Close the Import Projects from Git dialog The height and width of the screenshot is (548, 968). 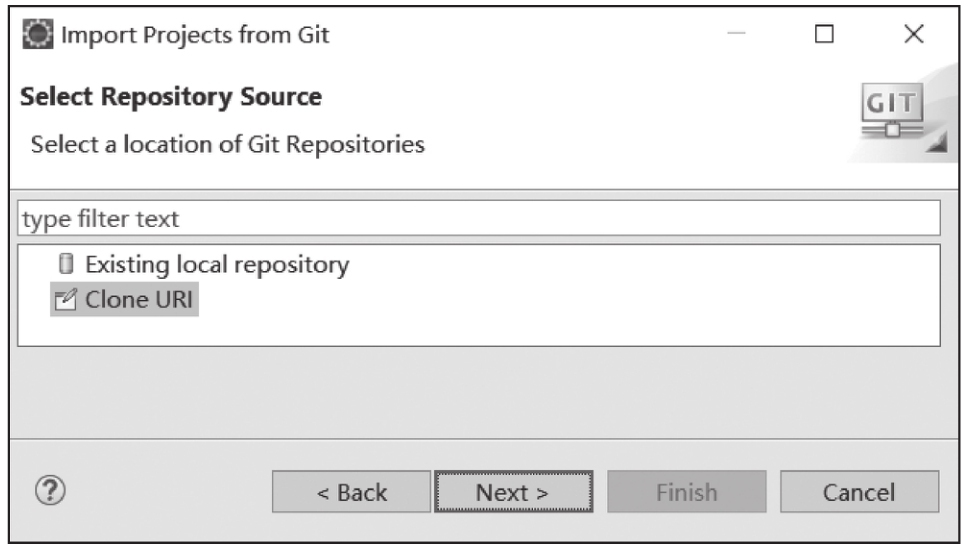tap(914, 33)
